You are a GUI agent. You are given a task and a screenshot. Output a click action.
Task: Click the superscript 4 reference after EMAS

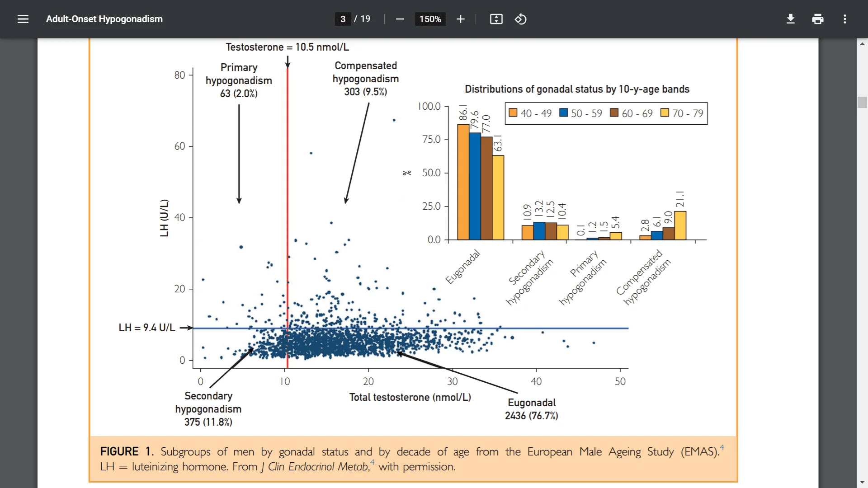[x=722, y=447]
